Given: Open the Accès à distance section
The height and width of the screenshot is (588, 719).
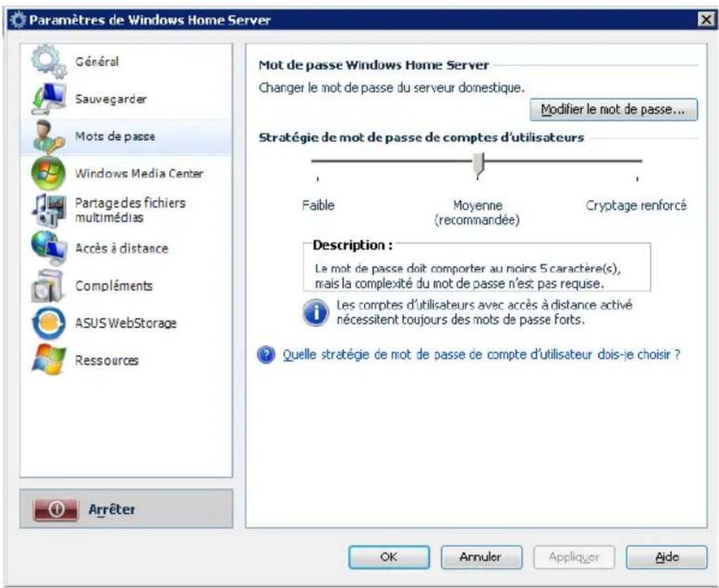Looking at the screenshot, I should click(x=126, y=248).
